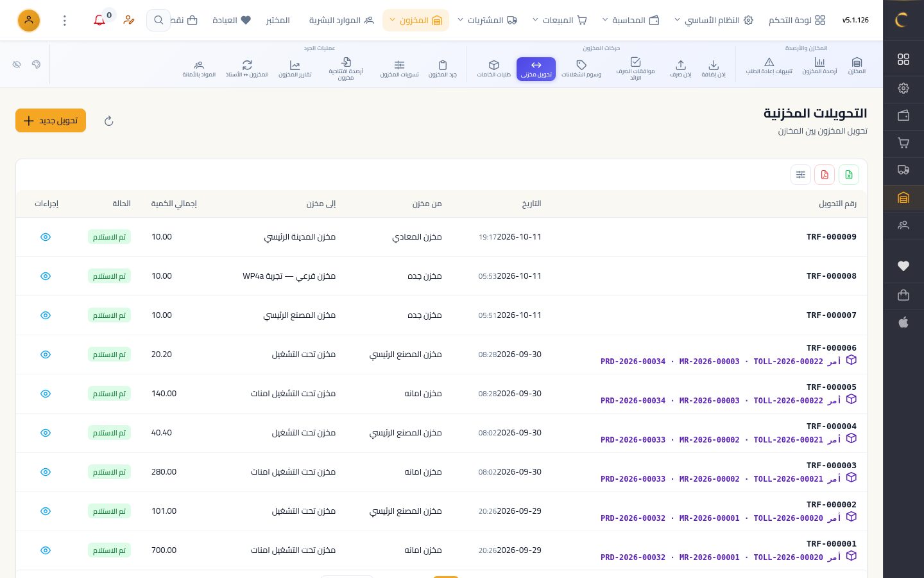Open the المختبر lab module

pyautogui.click(x=278, y=21)
